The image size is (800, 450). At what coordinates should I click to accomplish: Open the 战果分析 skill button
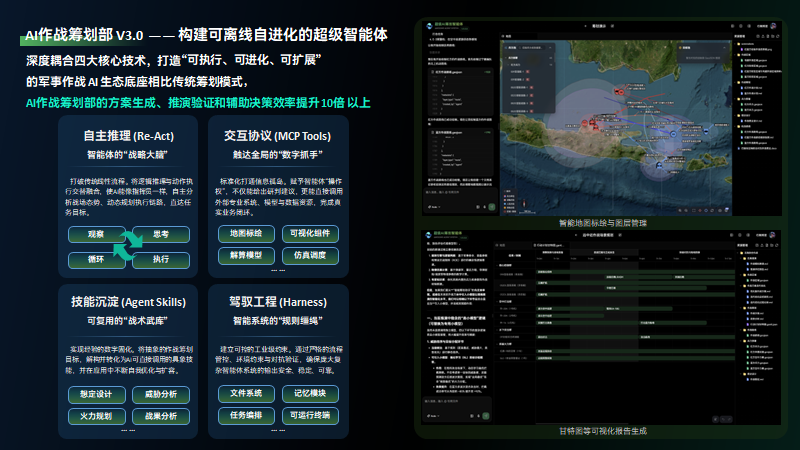161,416
